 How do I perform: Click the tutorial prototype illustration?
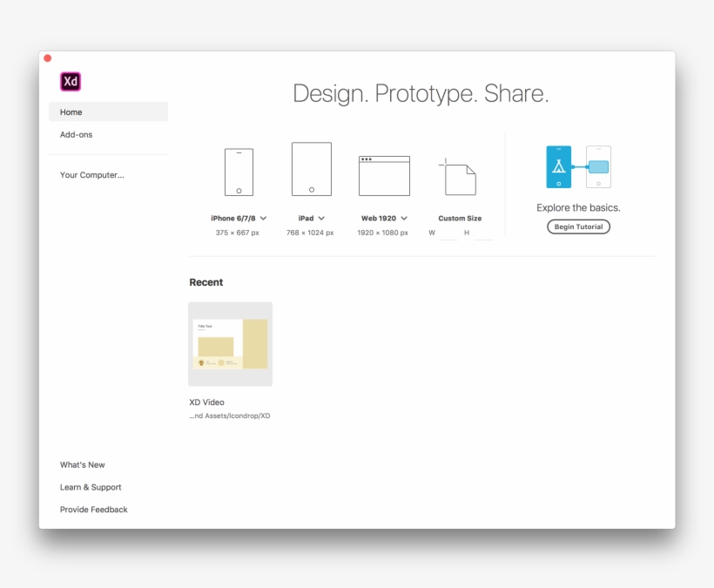coord(578,166)
